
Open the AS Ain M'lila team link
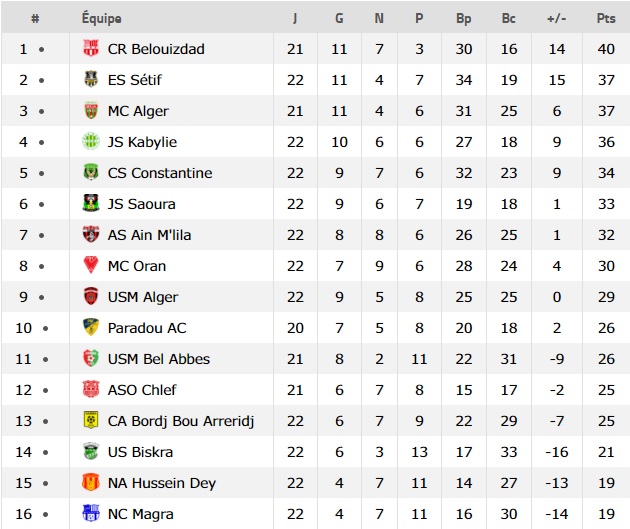149,235
